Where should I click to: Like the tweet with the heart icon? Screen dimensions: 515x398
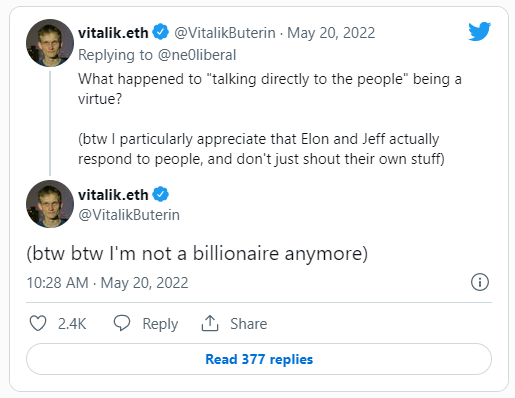click(x=38, y=323)
